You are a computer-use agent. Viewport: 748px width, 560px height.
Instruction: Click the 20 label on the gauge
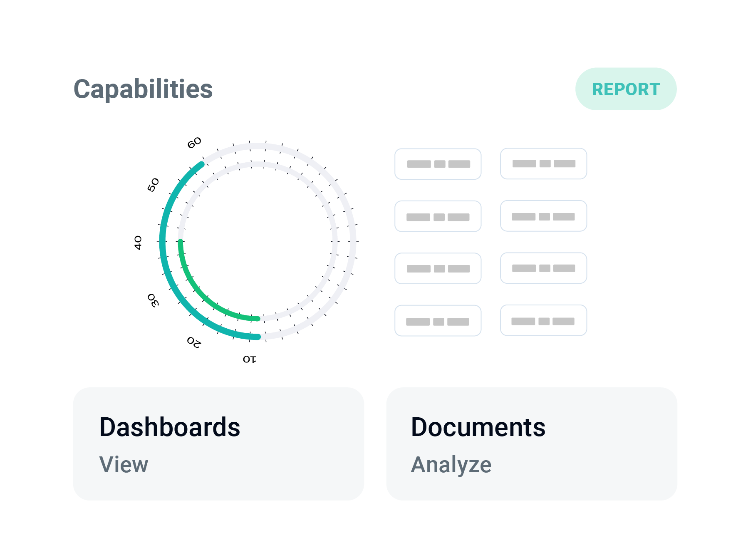tap(194, 342)
